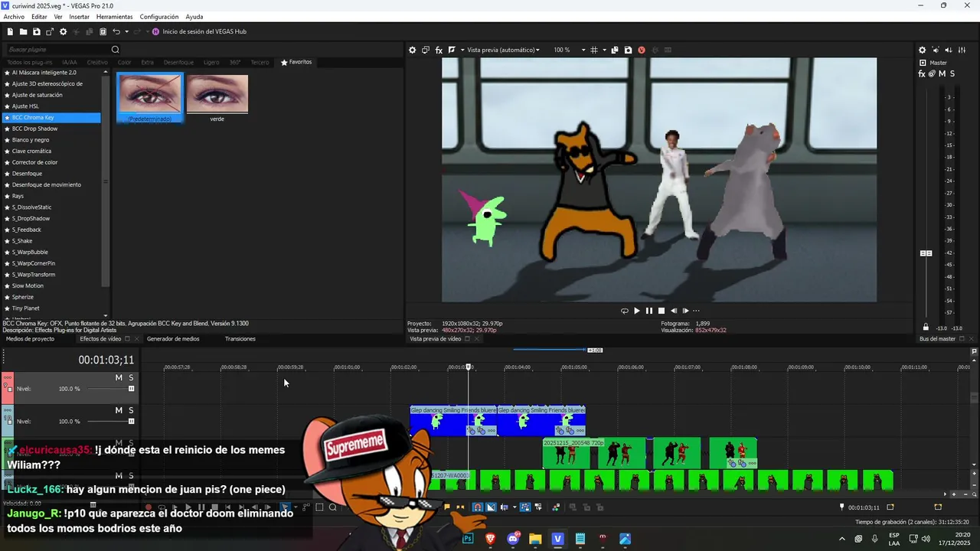Open the Medios de proyecto tab
980x551 pixels.
tap(31, 339)
